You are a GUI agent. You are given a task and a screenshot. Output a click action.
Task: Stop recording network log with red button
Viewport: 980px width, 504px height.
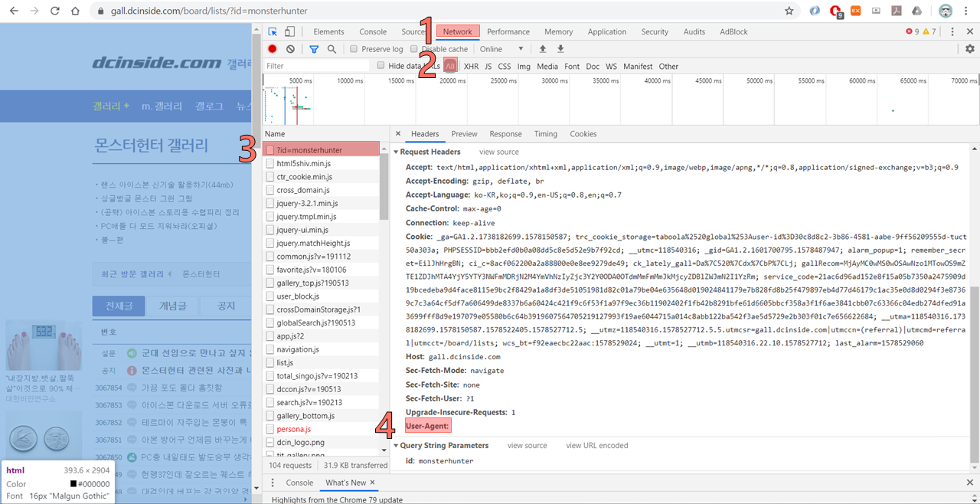[x=273, y=49]
